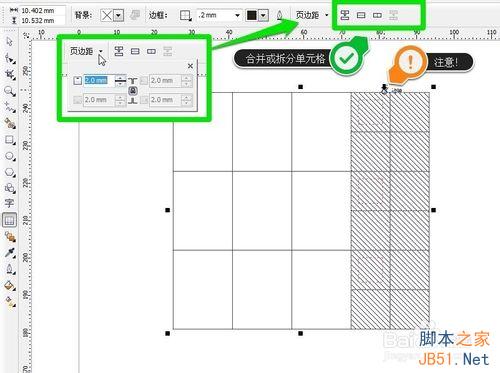
Task: Click the table's top-center selection handle
Action: 301,87
